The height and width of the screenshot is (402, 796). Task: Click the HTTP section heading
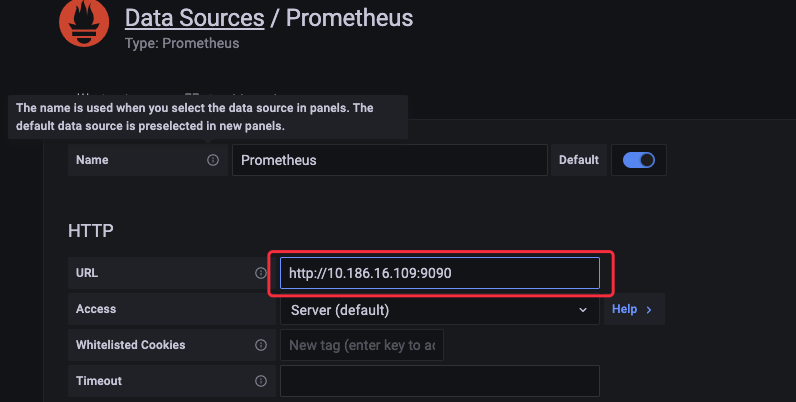pyautogui.click(x=91, y=231)
